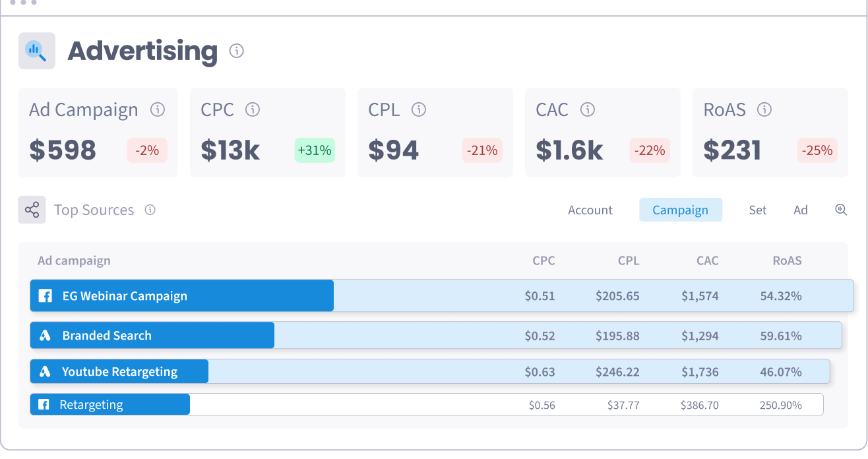Open info icon next to Advertising title
The width and height of the screenshot is (868, 459).
[236, 51]
